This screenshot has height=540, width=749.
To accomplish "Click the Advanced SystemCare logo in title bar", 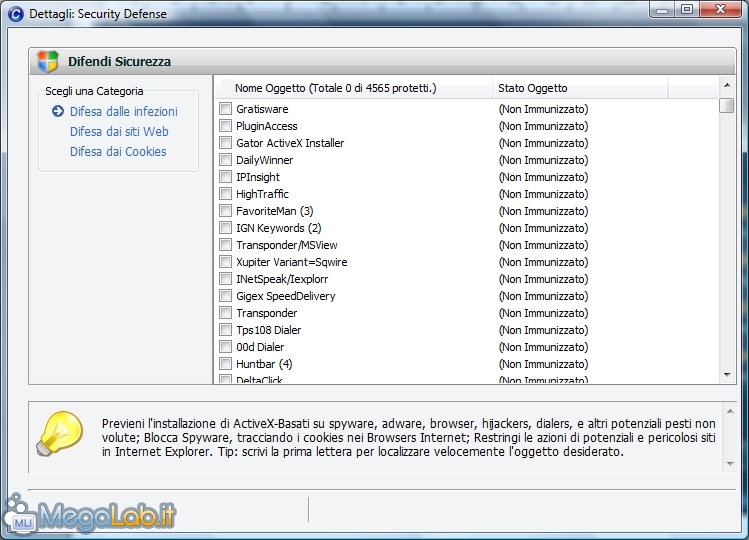I will (x=16, y=14).
